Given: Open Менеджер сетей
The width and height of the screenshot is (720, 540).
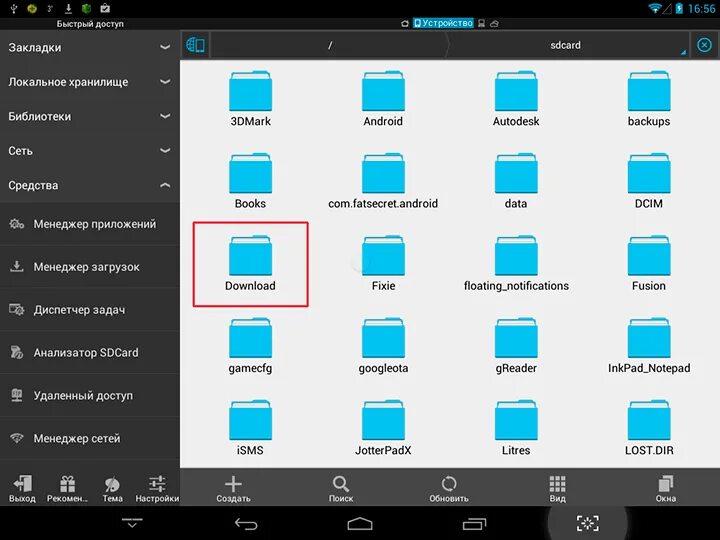Looking at the screenshot, I should (x=90, y=439).
